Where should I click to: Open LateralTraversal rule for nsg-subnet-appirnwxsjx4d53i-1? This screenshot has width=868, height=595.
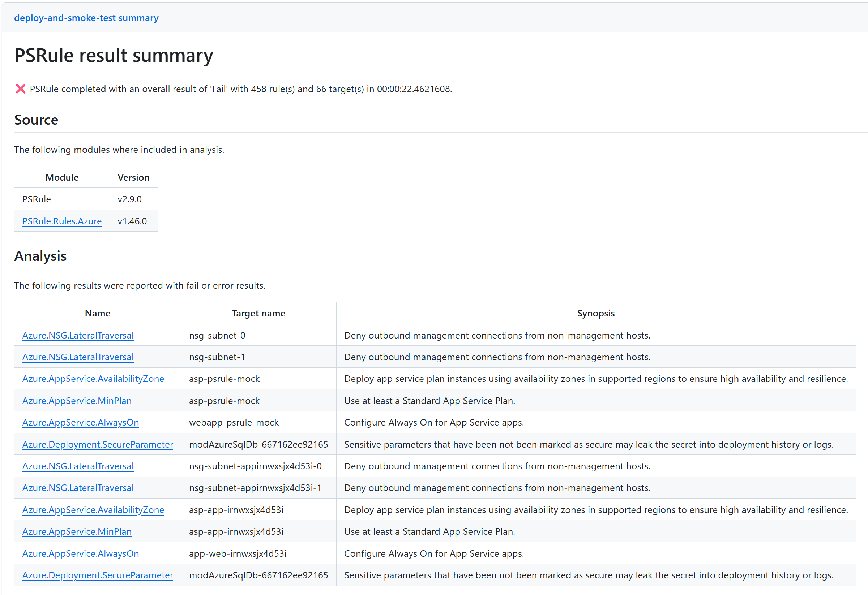[78, 487]
